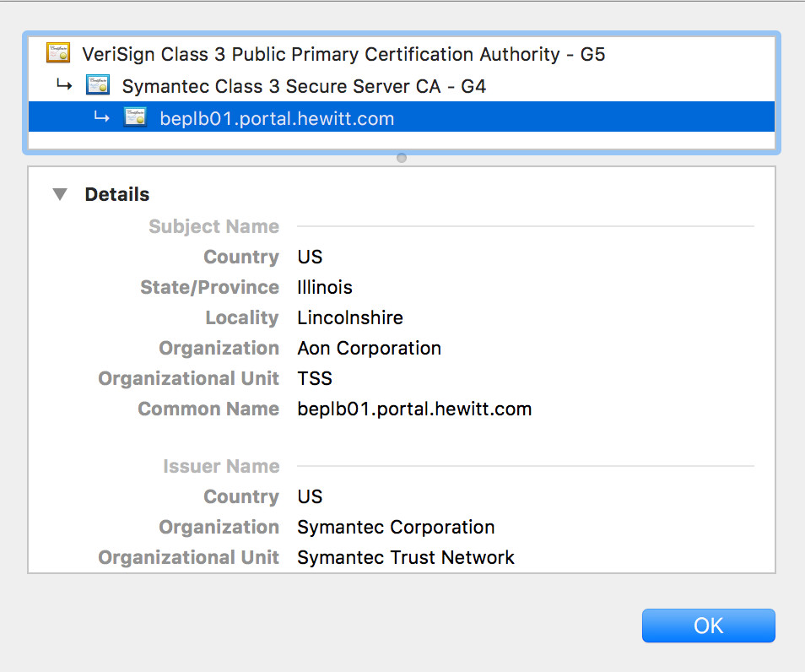Click the Issuer Name Country value US
Viewport: 805px width, 672px height.
310,496
